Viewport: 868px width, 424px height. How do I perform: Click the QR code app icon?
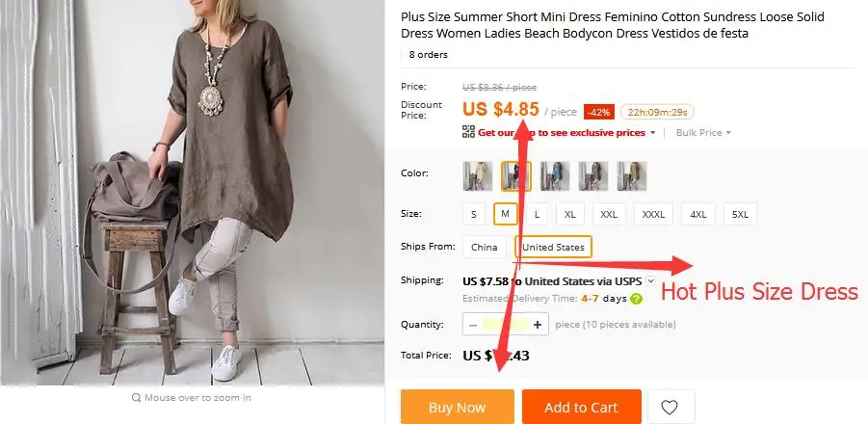point(469,132)
